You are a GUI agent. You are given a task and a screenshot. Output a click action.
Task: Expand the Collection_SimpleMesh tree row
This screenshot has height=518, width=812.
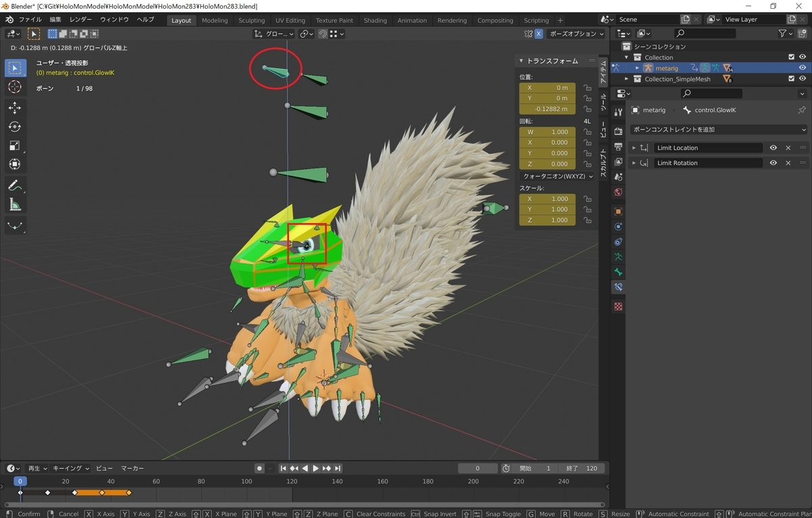click(627, 79)
